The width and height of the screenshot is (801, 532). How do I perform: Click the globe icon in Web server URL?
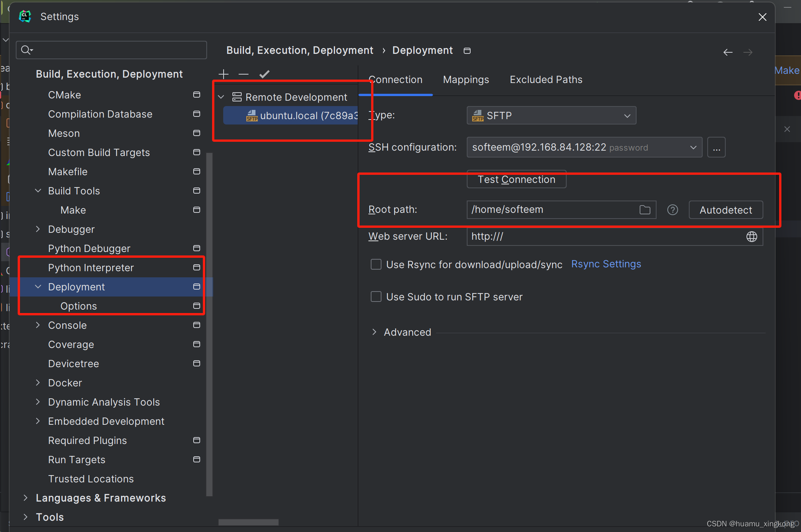click(x=752, y=237)
